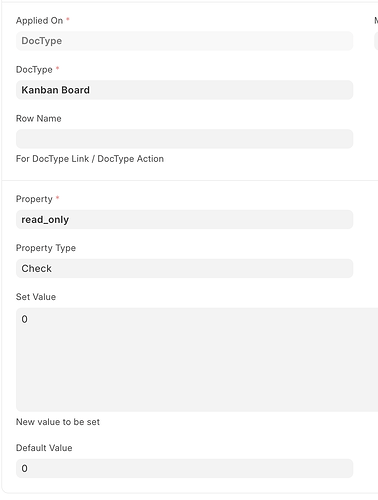Click the Property field containing read_only
The height and width of the screenshot is (500, 378).
pos(184,220)
